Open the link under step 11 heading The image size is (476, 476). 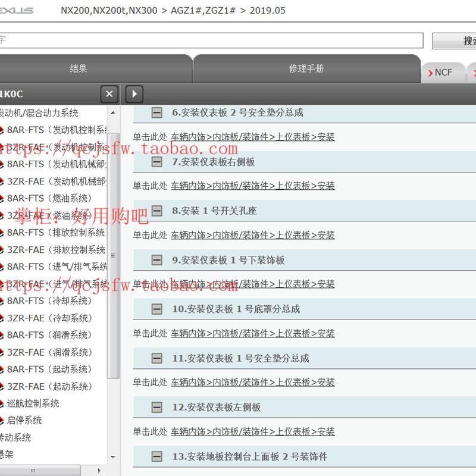tap(252, 382)
